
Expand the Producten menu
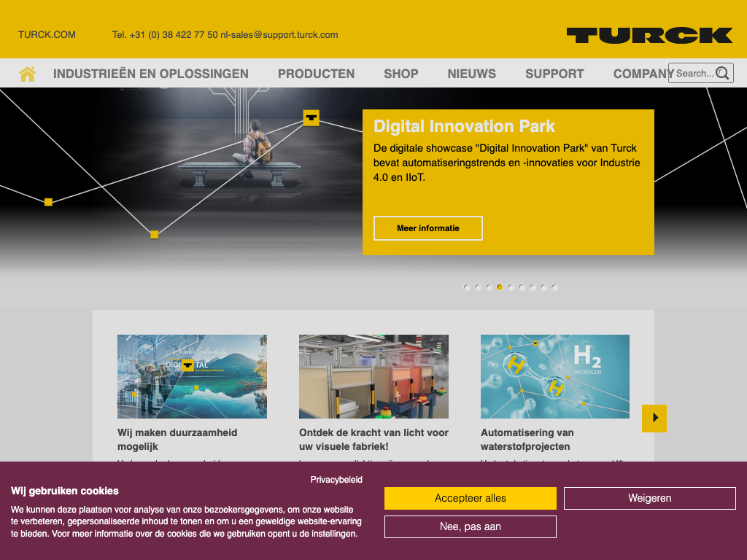(x=316, y=74)
